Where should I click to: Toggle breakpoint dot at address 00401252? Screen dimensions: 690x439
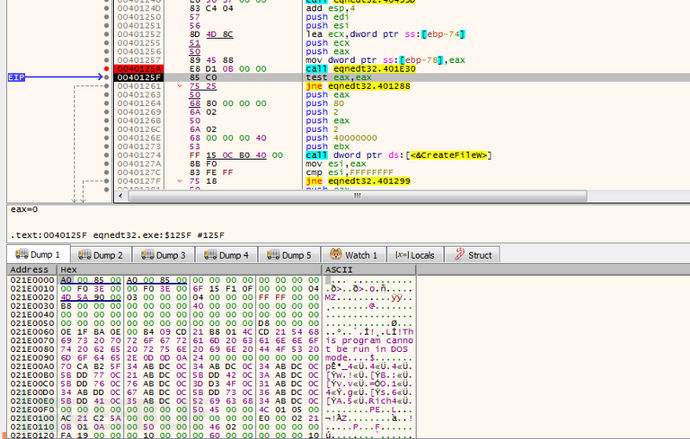tap(106, 34)
